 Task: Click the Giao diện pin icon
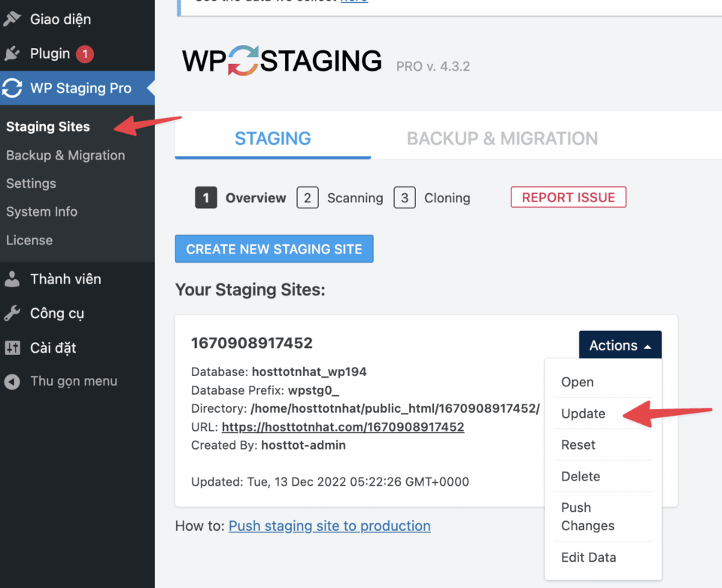point(12,18)
